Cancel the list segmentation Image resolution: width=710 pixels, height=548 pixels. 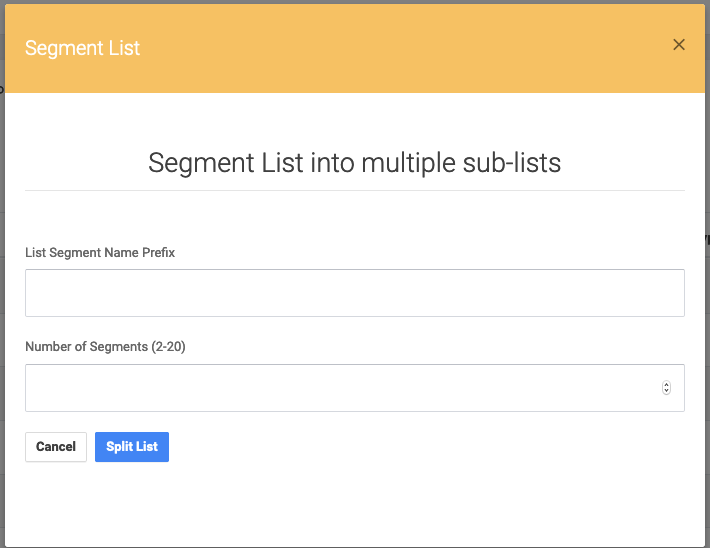point(56,447)
